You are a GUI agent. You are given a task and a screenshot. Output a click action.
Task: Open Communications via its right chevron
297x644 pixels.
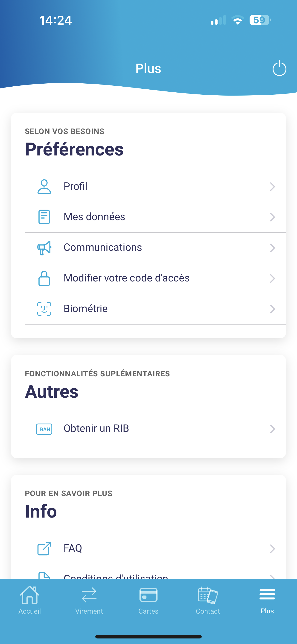tap(273, 248)
